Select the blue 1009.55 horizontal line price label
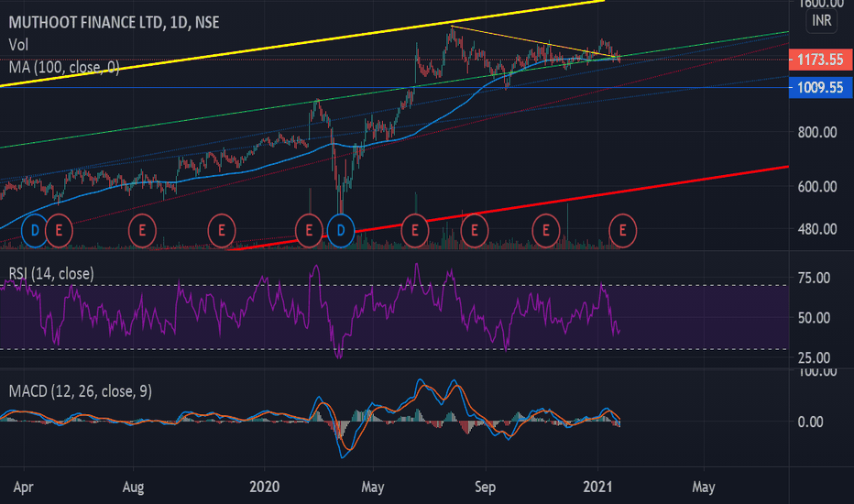Screen dimensions: 854x504 click(x=820, y=88)
